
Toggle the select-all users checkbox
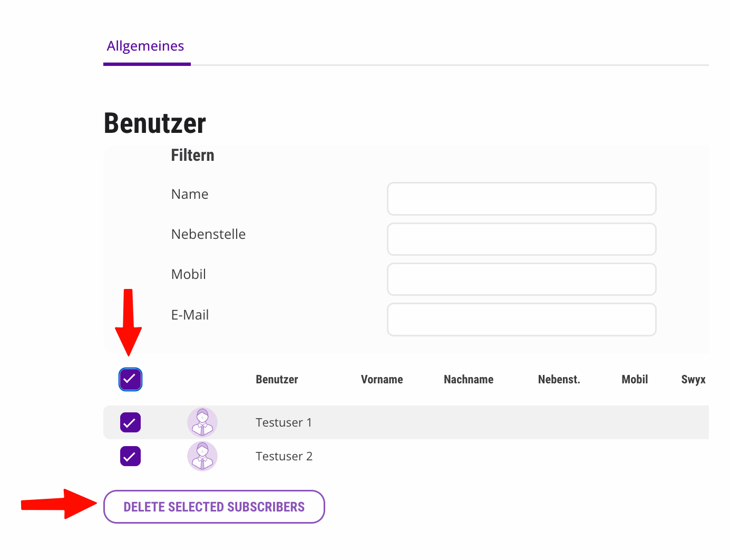coord(130,379)
